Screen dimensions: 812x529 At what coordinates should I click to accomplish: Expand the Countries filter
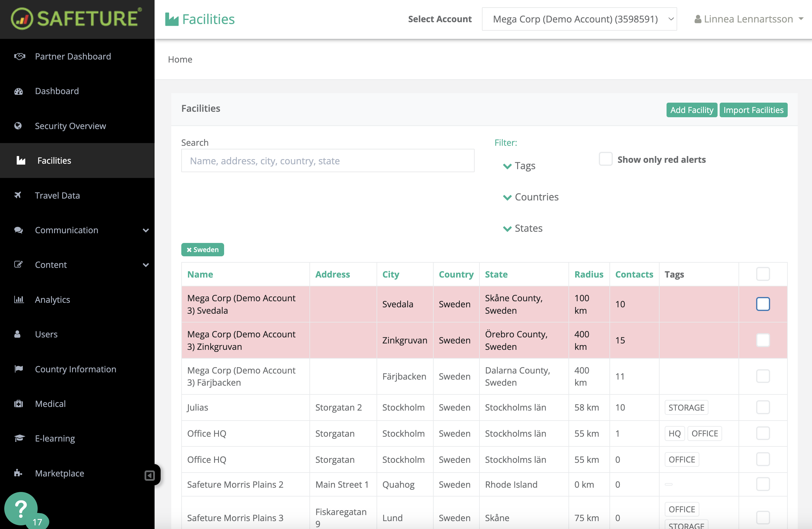coord(531,197)
